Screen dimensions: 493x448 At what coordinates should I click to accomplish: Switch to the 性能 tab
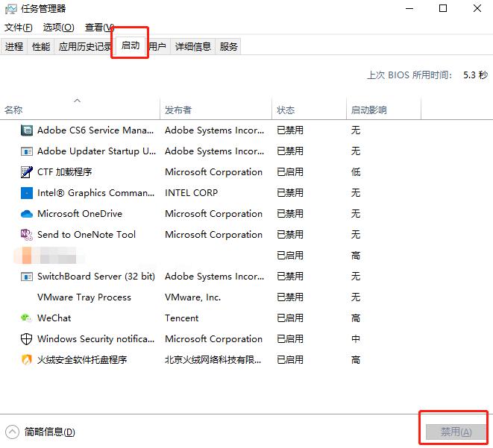(x=41, y=47)
